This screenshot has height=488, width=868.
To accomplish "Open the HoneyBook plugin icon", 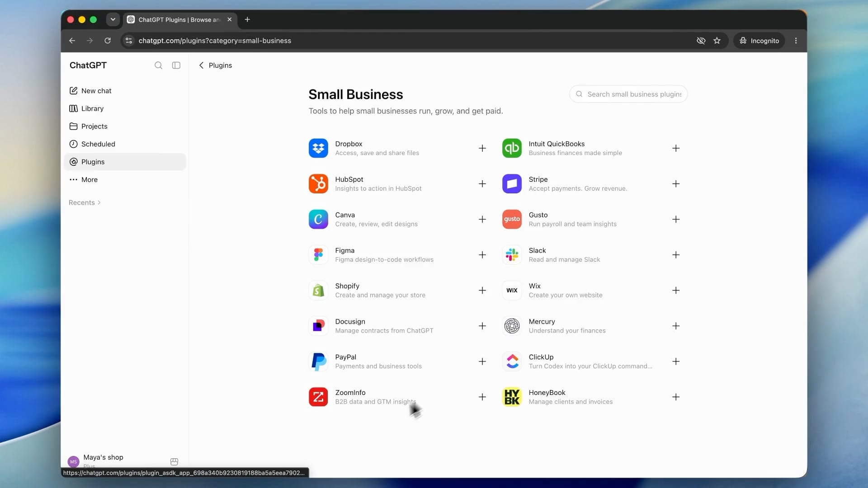I will (x=512, y=397).
